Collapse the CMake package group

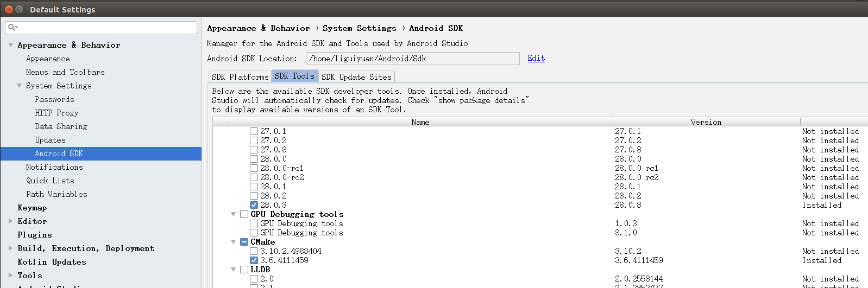coord(233,242)
